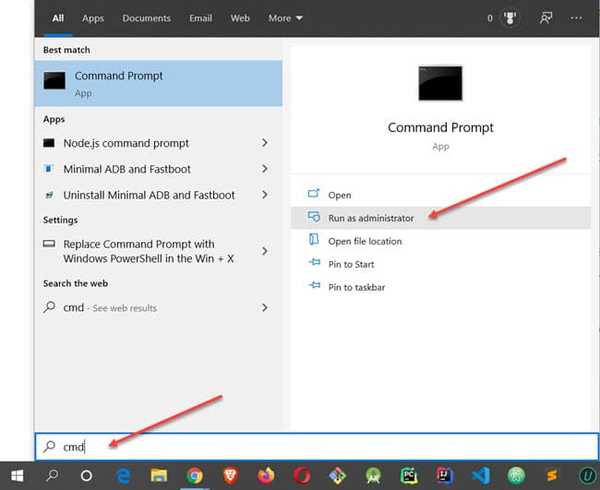Click the taskbar search magnifier icon
The height and width of the screenshot is (490, 600).
(x=52, y=475)
